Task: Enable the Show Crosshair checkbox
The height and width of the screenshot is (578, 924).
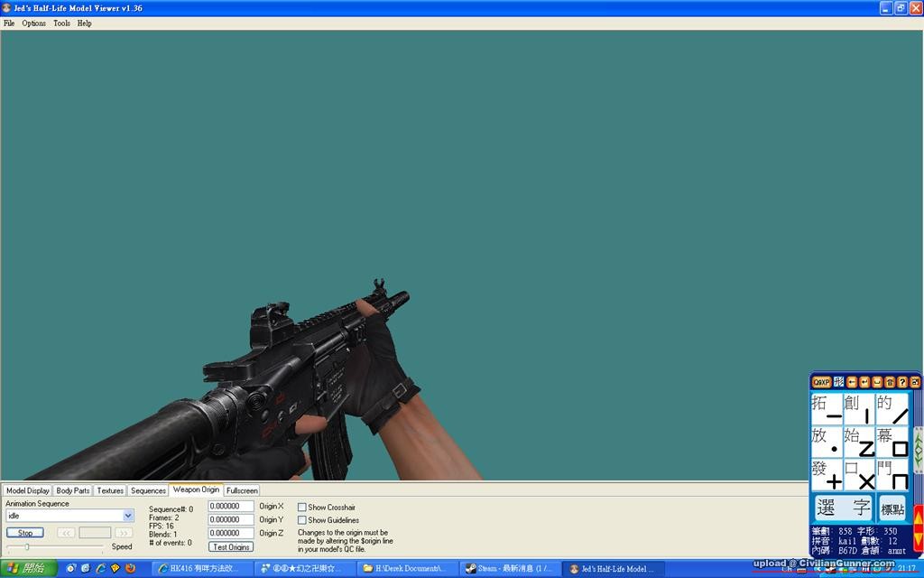Action: click(302, 508)
